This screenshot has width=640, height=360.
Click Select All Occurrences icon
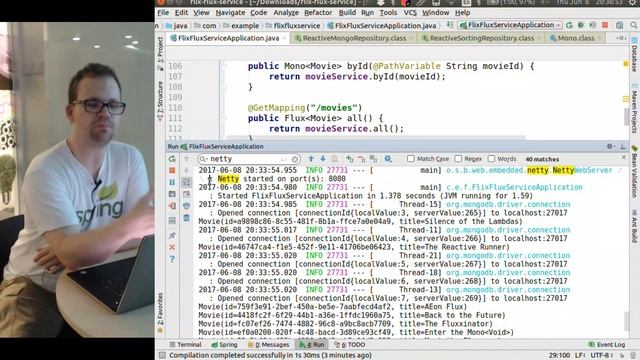(x=373, y=159)
